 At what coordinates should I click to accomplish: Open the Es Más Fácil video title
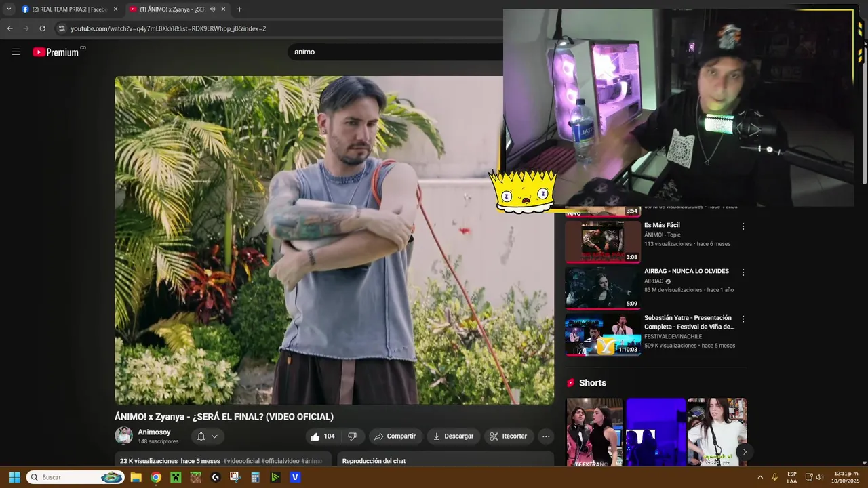pyautogui.click(x=662, y=225)
